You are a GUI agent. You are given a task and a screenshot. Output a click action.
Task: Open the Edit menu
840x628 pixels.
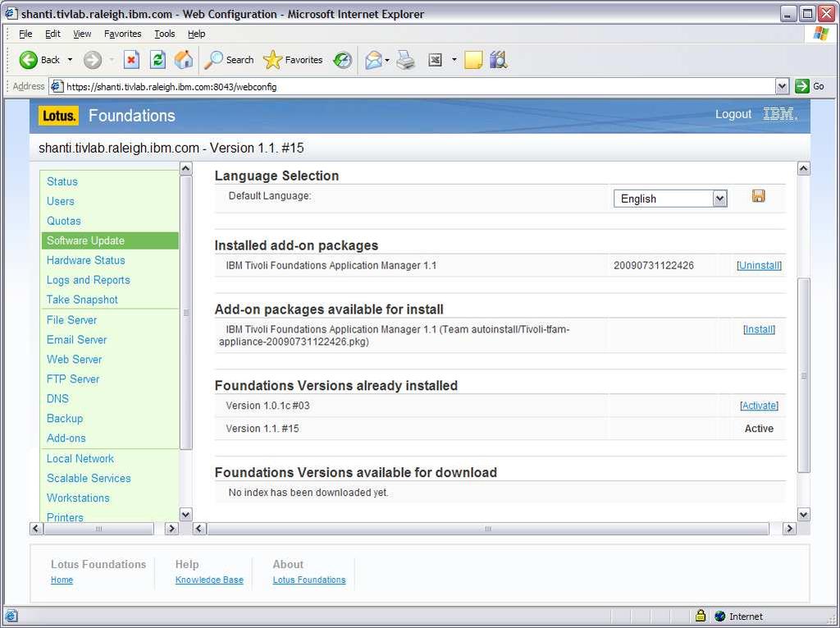(x=52, y=34)
